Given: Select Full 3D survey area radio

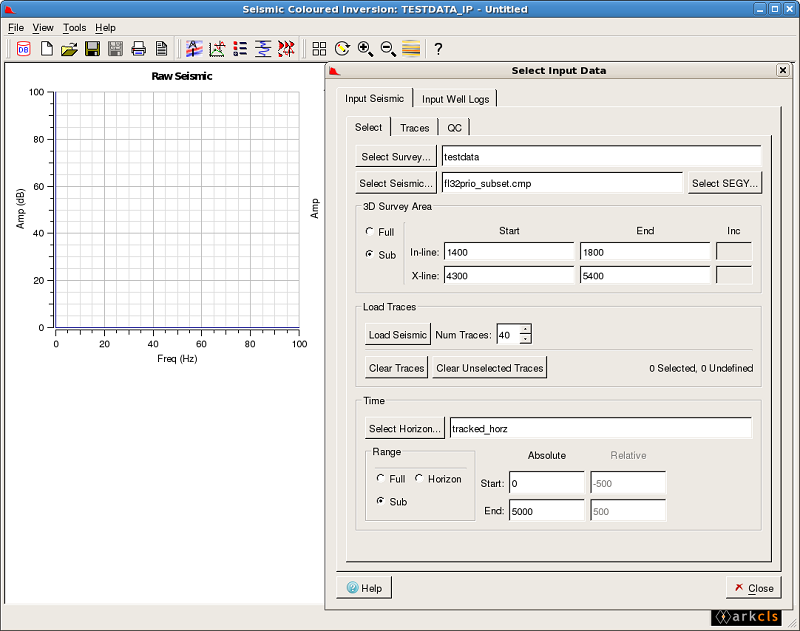Looking at the screenshot, I should click(370, 232).
